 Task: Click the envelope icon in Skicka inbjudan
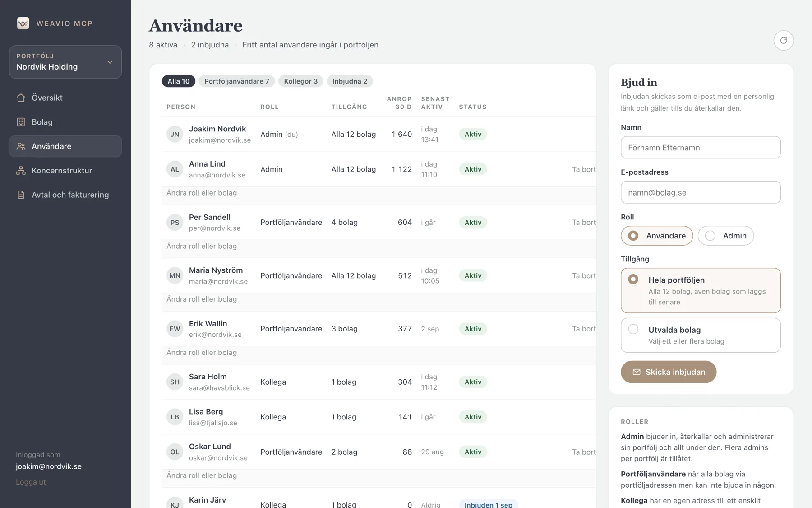point(637,372)
